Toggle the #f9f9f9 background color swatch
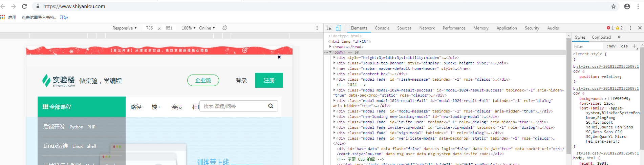 point(610,99)
